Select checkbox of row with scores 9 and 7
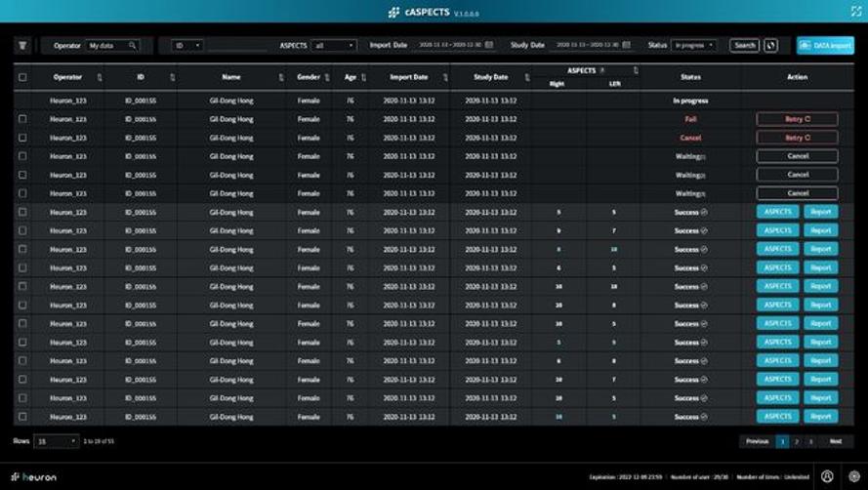The width and height of the screenshot is (868, 490). click(x=22, y=230)
